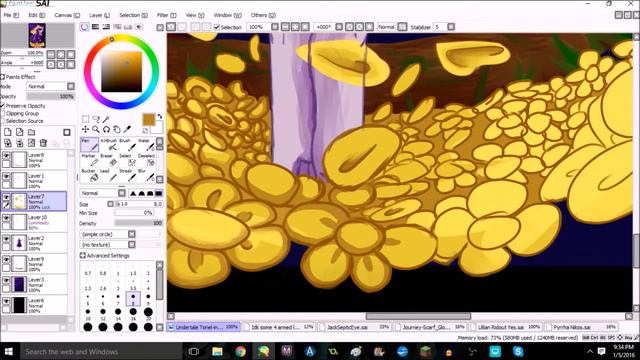
Task: Select the Select brush tool
Action: [x=127, y=160]
